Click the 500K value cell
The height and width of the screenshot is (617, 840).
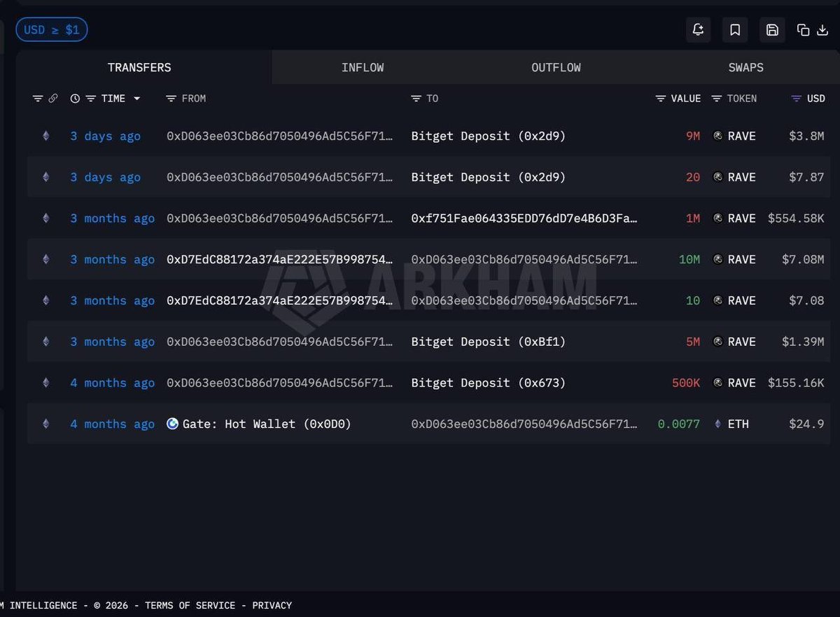click(x=686, y=383)
